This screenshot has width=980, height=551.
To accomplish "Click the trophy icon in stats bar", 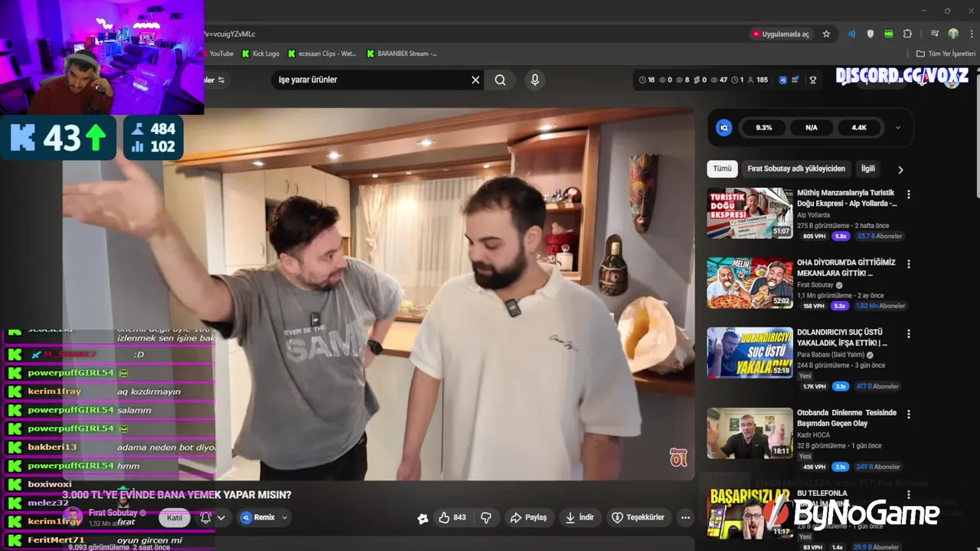I will coord(813,80).
